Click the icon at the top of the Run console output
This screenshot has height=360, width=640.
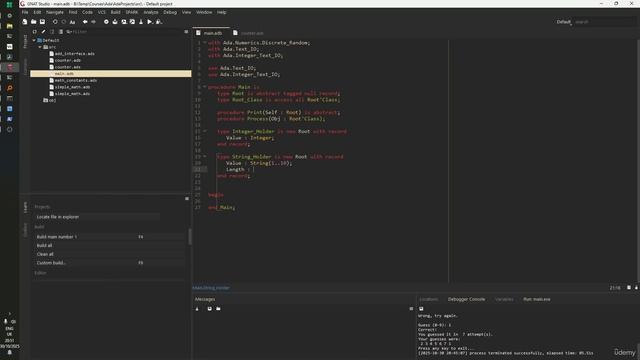coord(421,309)
